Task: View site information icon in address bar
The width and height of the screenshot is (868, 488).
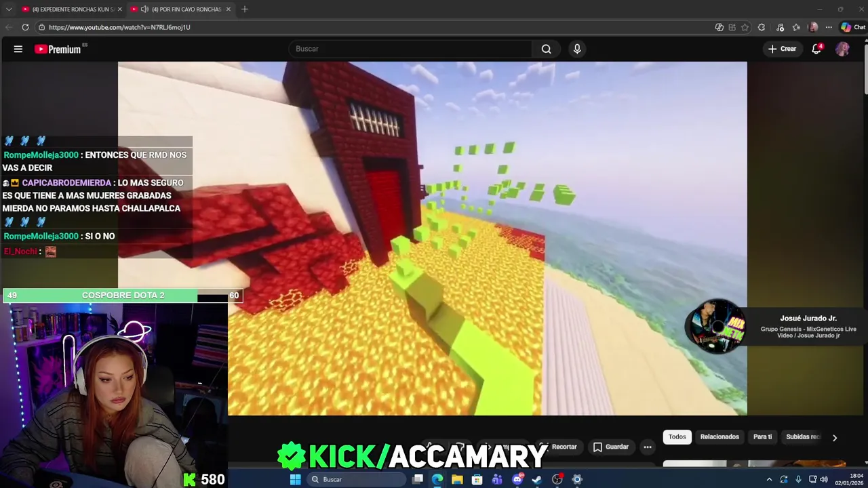Action: [41, 27]
